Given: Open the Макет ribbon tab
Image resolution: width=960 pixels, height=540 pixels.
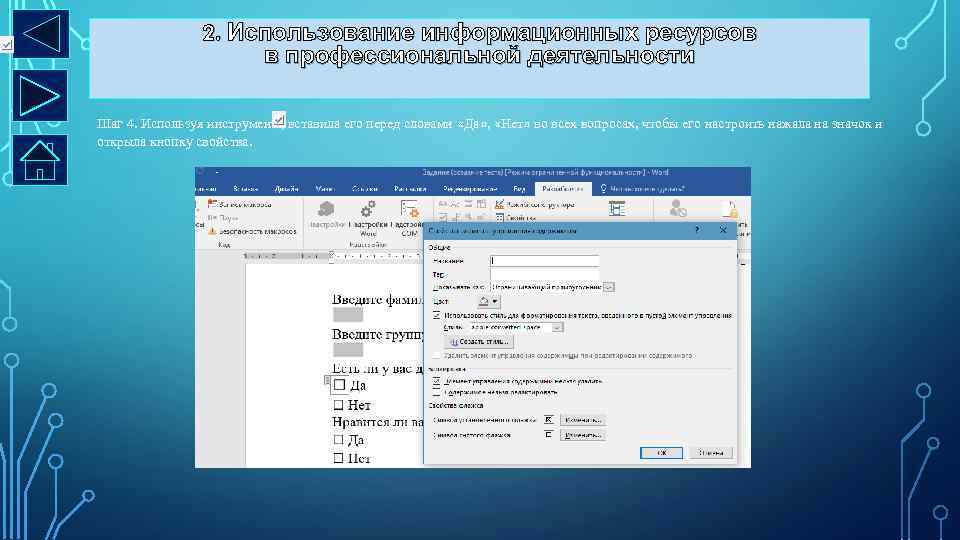Looking at the screenshot, I should 324,189.
